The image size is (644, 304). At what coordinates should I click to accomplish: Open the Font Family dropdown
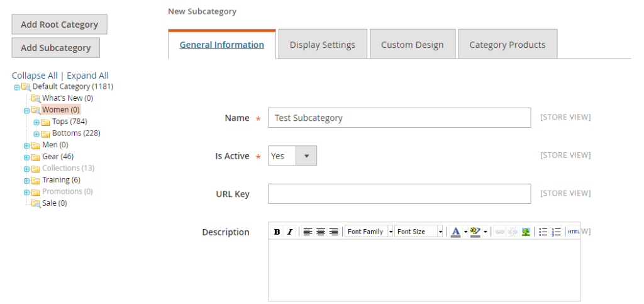pyautogui.click(x=369, y=232)
